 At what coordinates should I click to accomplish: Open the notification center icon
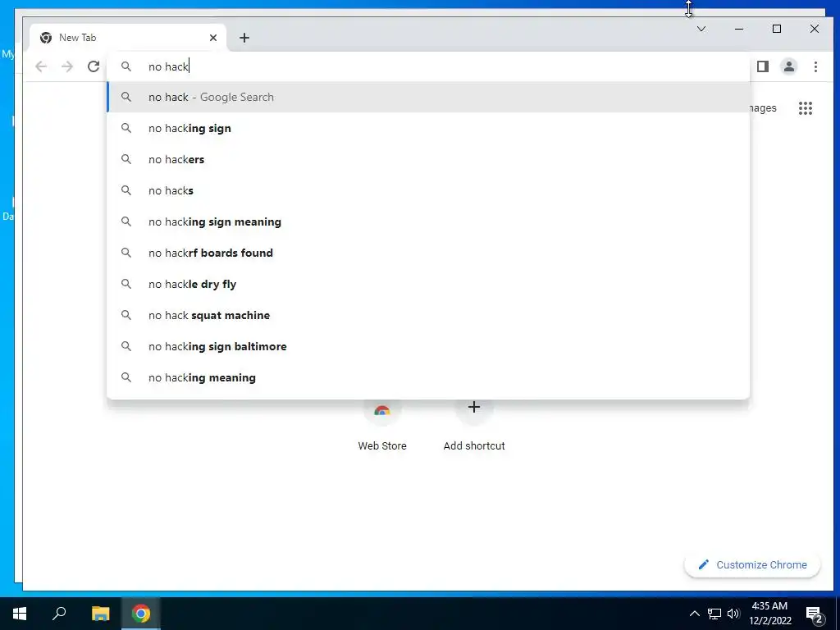tap(815, 614)
